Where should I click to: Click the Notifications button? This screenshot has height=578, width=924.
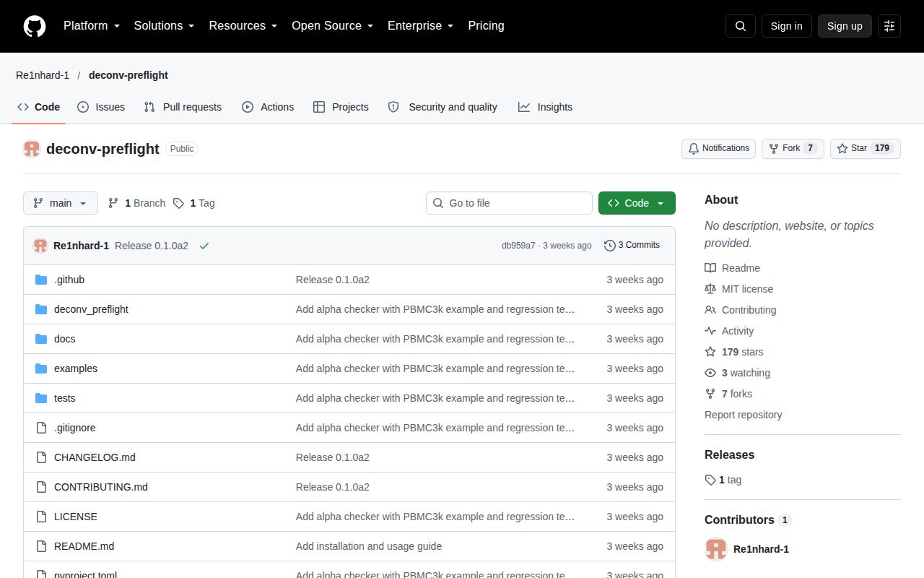718,149
